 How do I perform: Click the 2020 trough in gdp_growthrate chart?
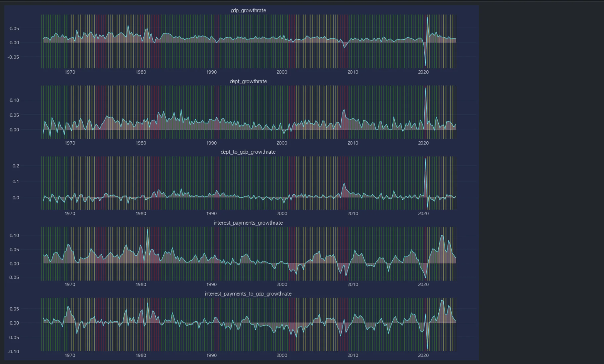coord(425,65)
